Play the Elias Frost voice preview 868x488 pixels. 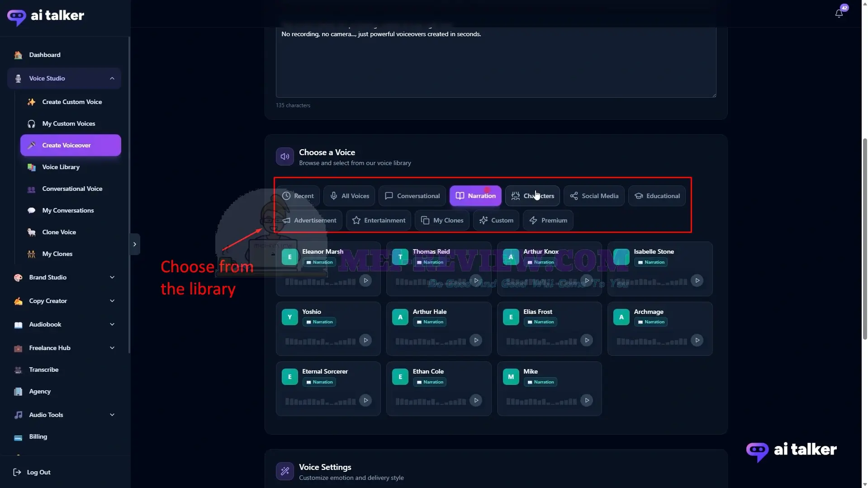587,340
